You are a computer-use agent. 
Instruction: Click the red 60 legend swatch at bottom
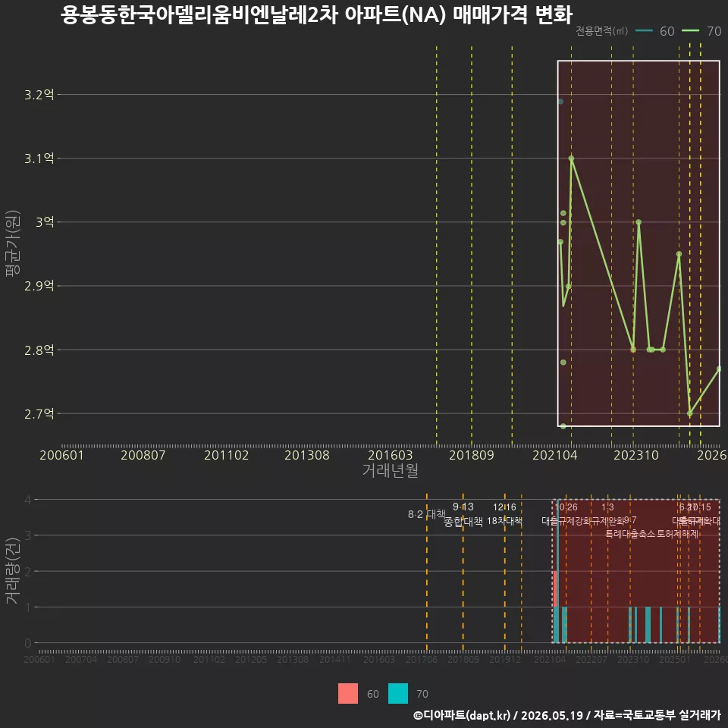[348, 693]
